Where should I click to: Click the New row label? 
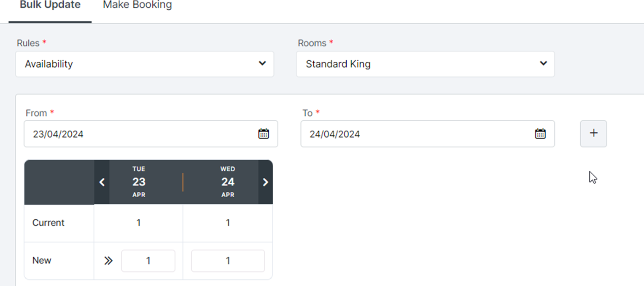(x=42, y=261)
